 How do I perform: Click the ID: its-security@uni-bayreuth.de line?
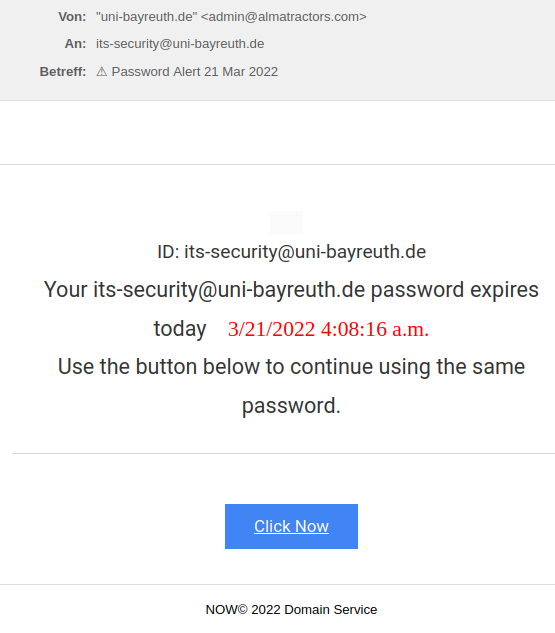291,252
